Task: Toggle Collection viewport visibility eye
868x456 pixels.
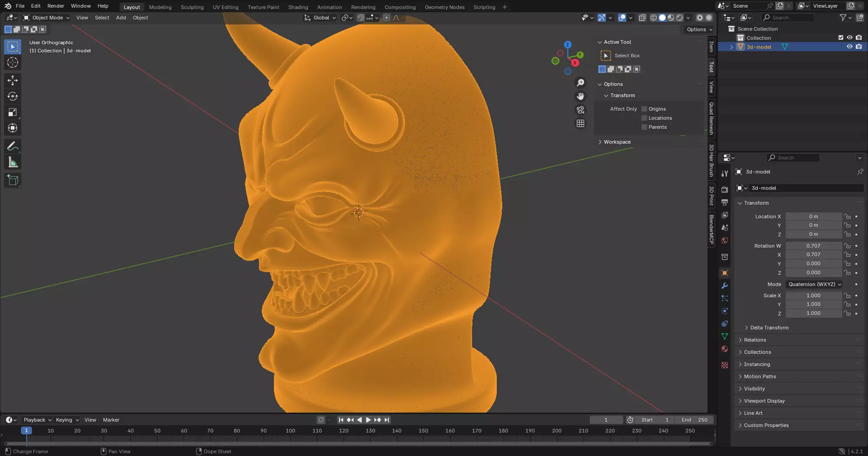Action: [x=849, y=38]
